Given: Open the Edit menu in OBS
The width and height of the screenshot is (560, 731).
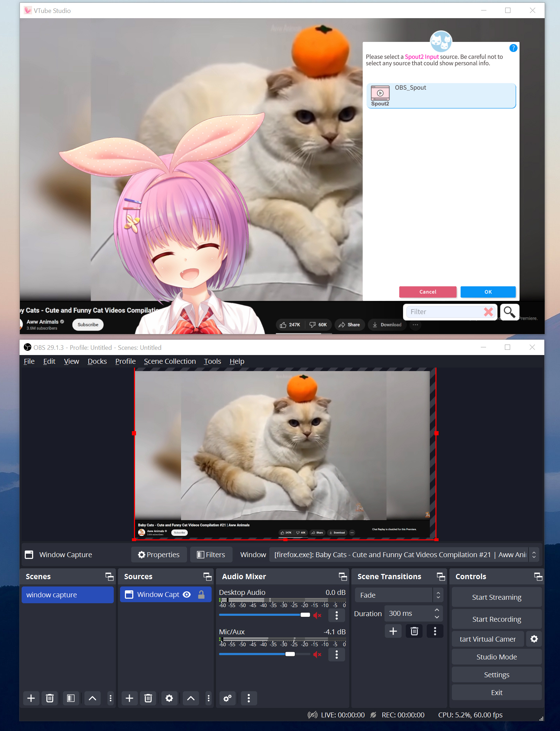Looking at the screenshot, I should click(x=49, y=361).
